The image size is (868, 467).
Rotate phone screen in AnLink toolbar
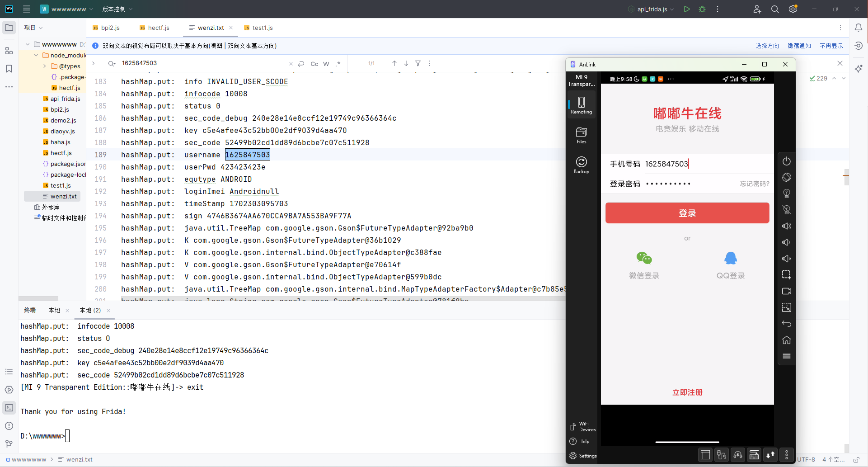pos(787,177)
